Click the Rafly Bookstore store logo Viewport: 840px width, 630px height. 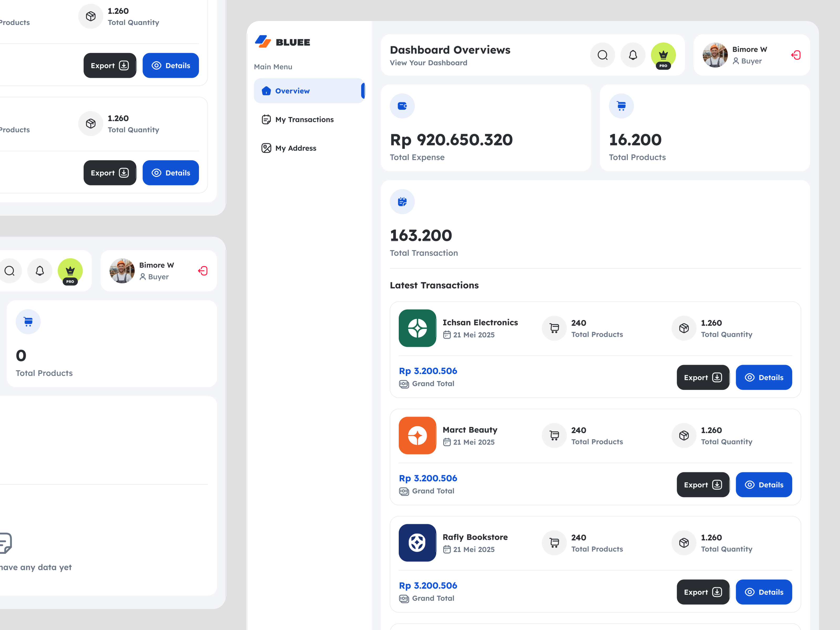pos(417,543)
